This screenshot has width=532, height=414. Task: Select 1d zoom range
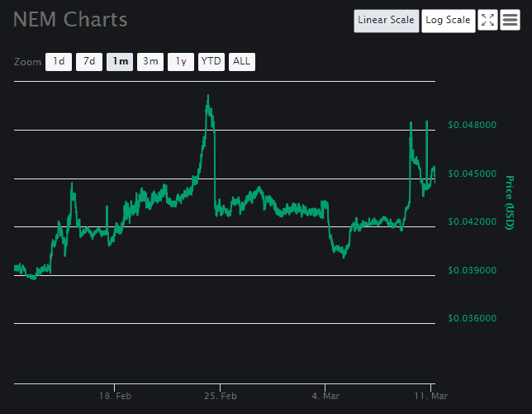click(x=59, y=62)
